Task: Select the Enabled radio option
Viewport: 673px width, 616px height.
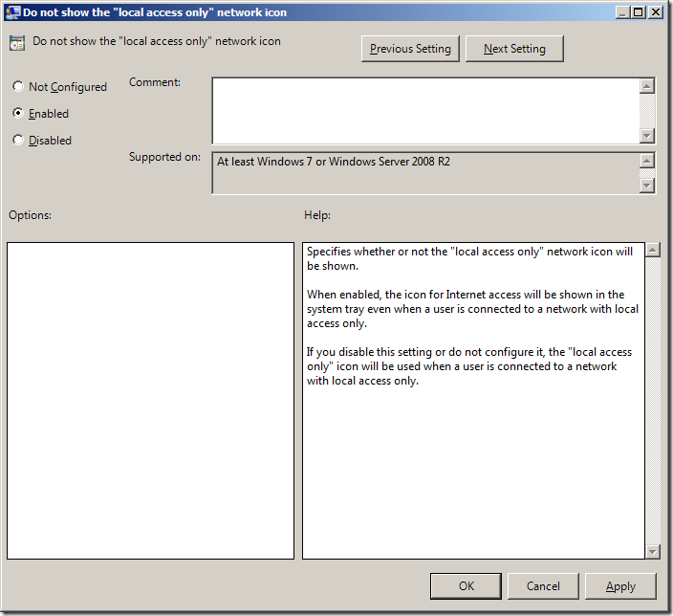Action: pyautogui.click(x=18, y=114)
